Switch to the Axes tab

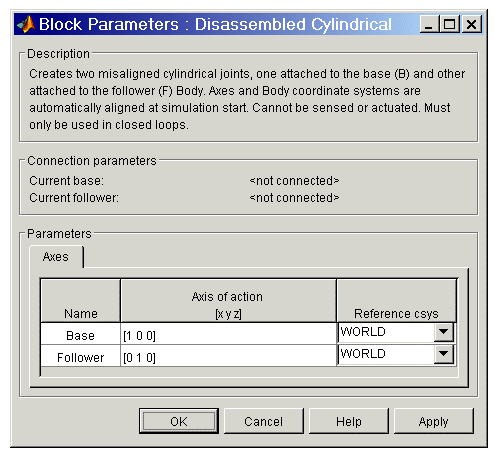coord(56,257)
